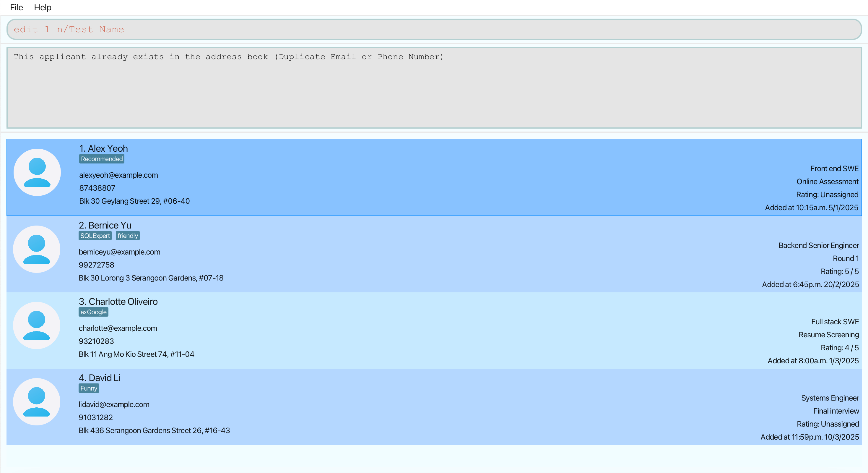This screenshot has width=868, height=473.
Task: Click the SQLExpert tag
Action: coord(95,236)
